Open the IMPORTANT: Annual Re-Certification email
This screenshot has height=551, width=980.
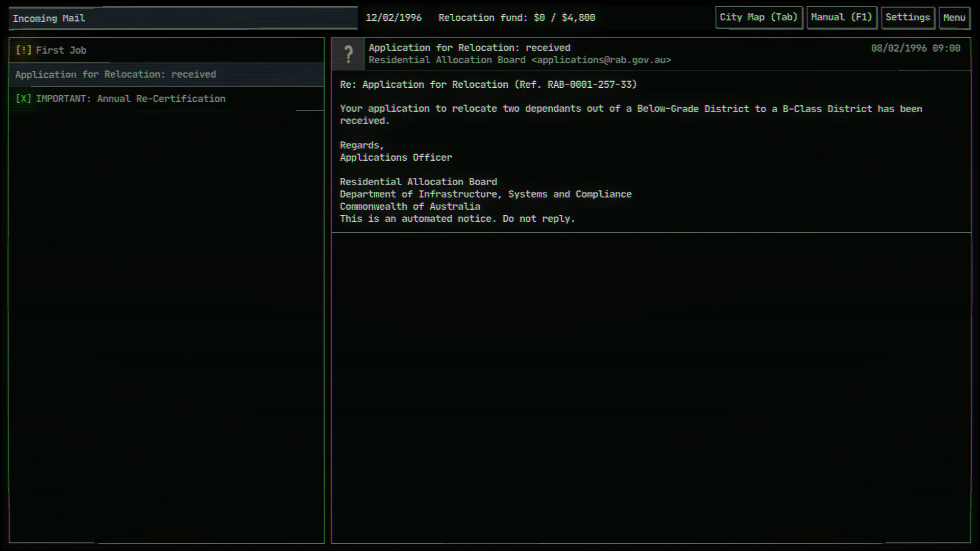(167, 99)
